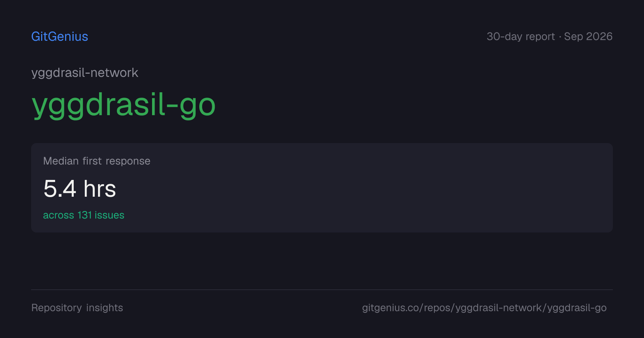Select the 30-day report label
This screenshot has height=338, width=644.
click(x=521, y=36)
